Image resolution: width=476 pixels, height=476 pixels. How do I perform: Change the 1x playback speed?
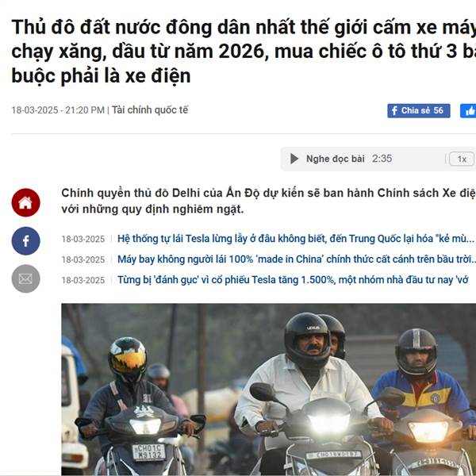pyautogui.click(x=462, y=159)
